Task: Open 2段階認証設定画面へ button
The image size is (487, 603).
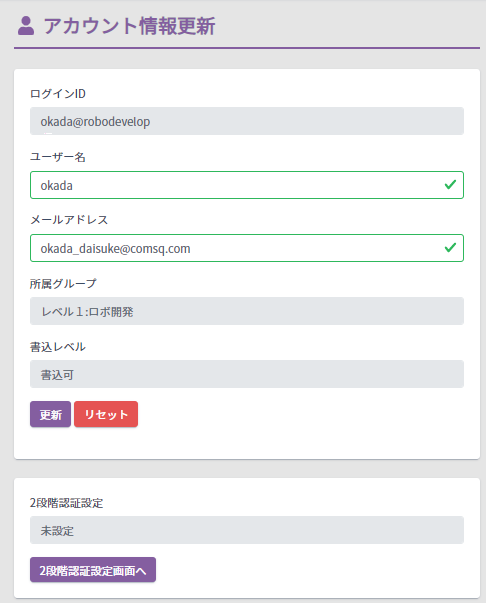Action: [x=93, y=570]
